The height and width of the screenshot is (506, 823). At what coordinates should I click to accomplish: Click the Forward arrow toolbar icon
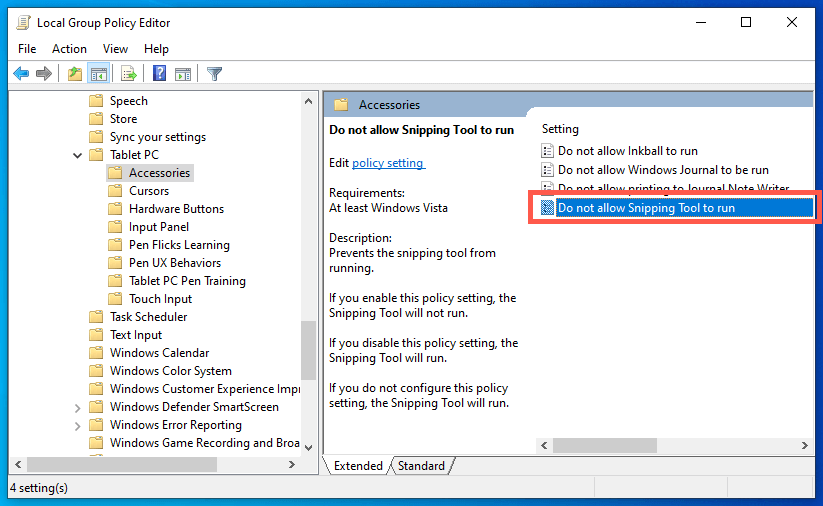44,73
